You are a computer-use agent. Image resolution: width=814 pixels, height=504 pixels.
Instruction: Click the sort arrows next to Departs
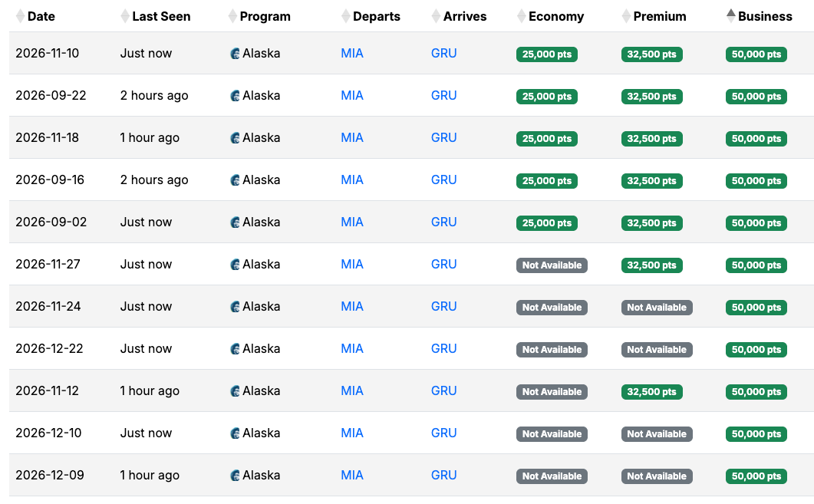point(346,16)
